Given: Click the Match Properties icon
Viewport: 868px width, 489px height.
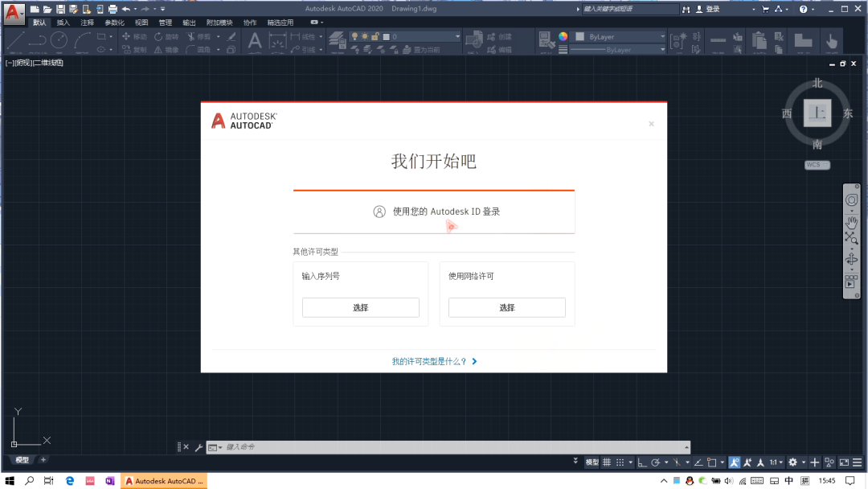Looking at the screenshot, I should 547,41.
